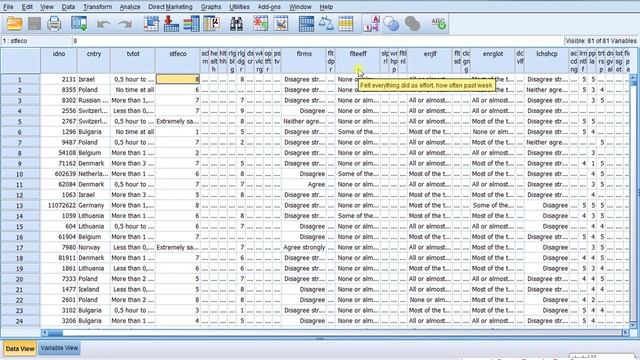This screenshot has width=640, height=360.
Task: Select the tvtot column header
Action: 133,61
